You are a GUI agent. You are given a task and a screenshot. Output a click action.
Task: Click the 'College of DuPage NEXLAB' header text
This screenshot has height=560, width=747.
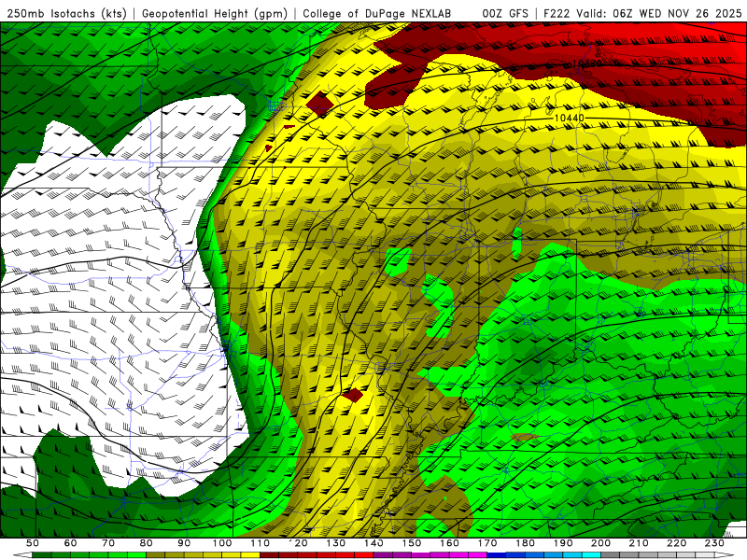(377, 13)
